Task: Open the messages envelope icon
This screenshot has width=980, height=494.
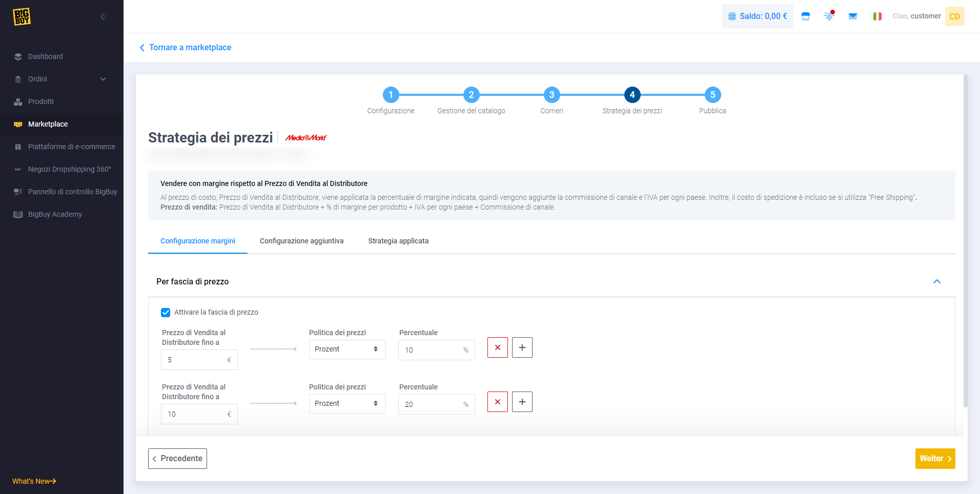Action: tap(853, 16)
